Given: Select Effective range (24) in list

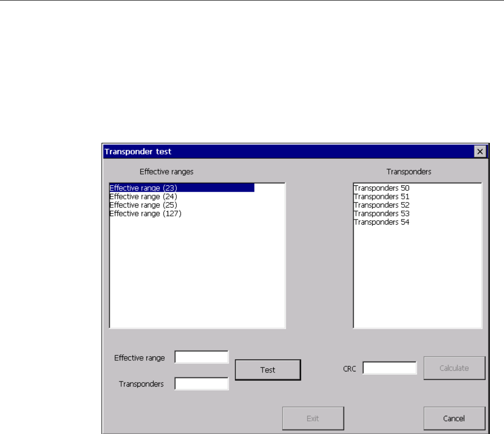Looking at the screenshot, I should 143,197.
